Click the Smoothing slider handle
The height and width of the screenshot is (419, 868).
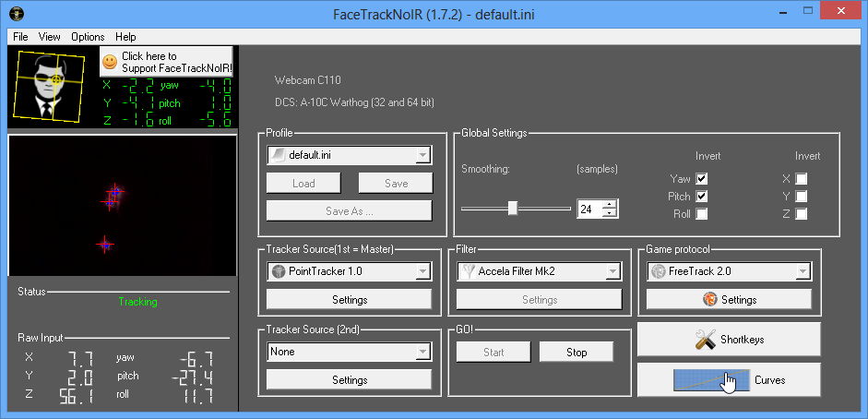tap(512, 209)
